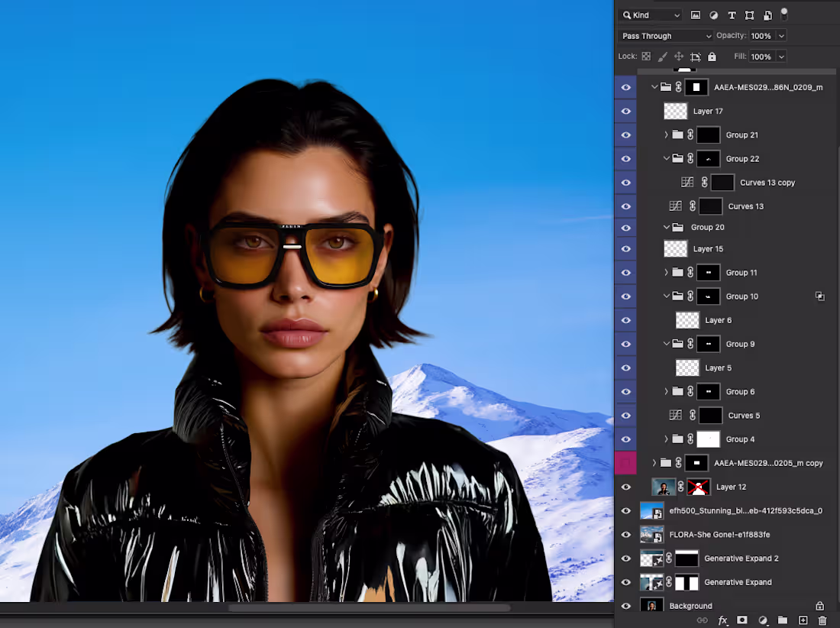This screenshot has height=628, width=840.
Task: Click the delete layer trash icon
Action: pos(822,620)
